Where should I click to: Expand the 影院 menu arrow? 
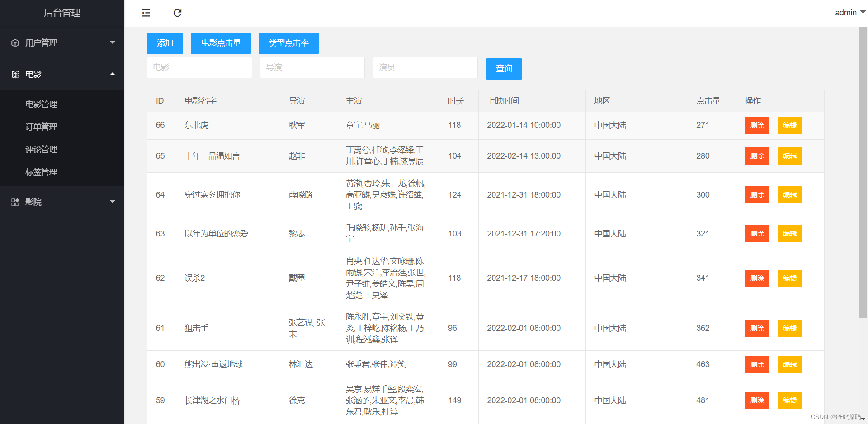pyautogui.click(x=113, y=202)
